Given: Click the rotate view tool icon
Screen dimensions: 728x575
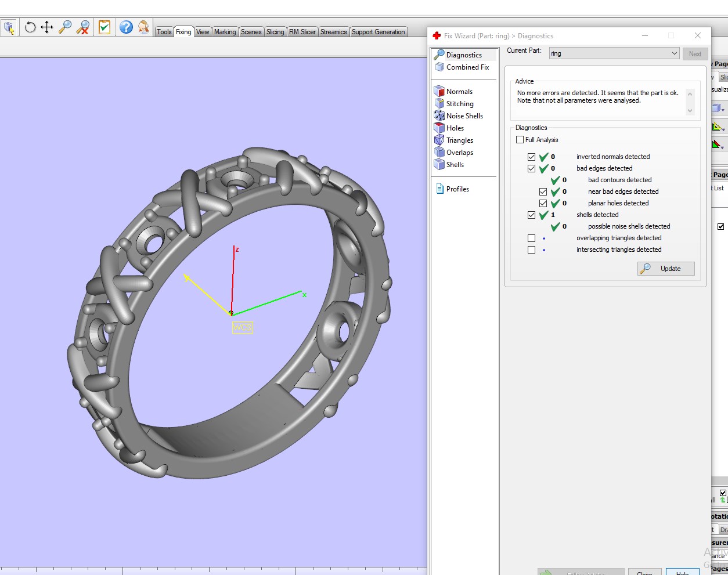Looking at the screenshot, I should pos(30,27).
